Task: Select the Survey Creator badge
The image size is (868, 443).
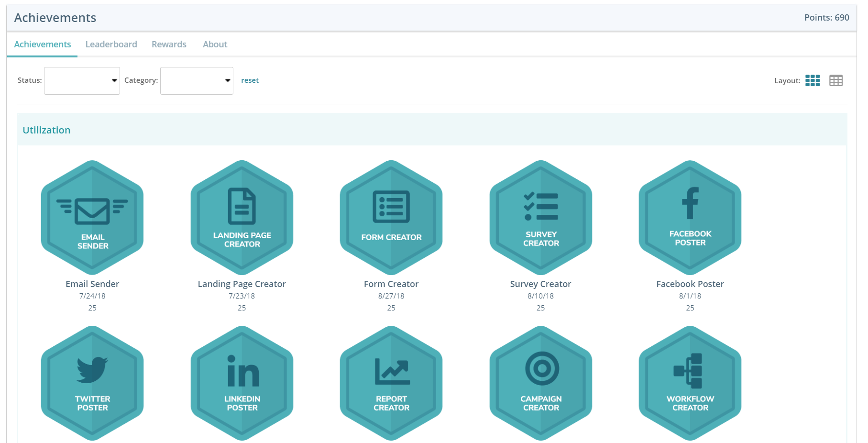Action: tap(541, 217)
